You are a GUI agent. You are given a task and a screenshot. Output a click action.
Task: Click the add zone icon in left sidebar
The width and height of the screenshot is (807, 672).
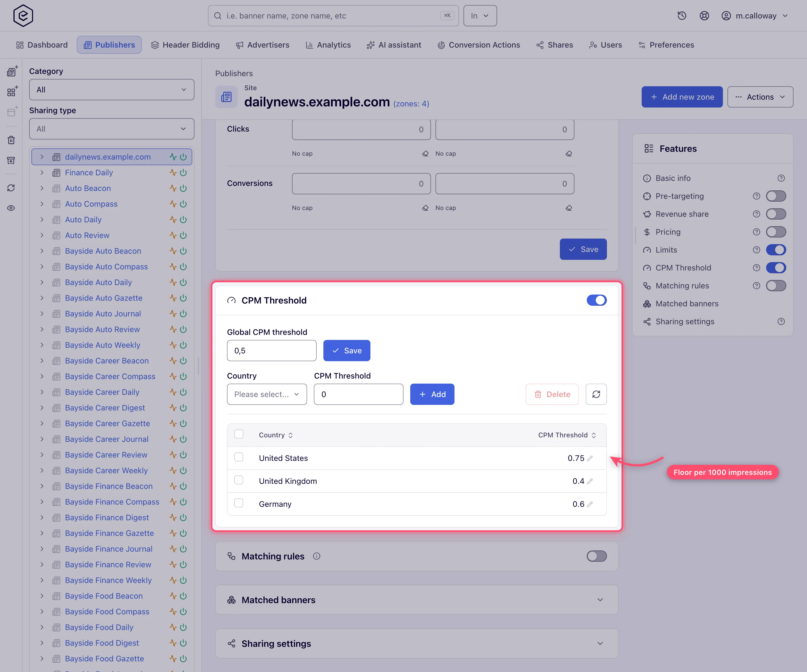(12, 91)
